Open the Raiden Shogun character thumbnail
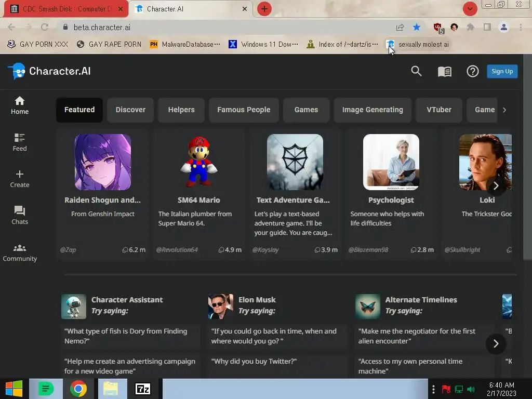The width and height of the screenshot is (532, 399). (103, 162)
